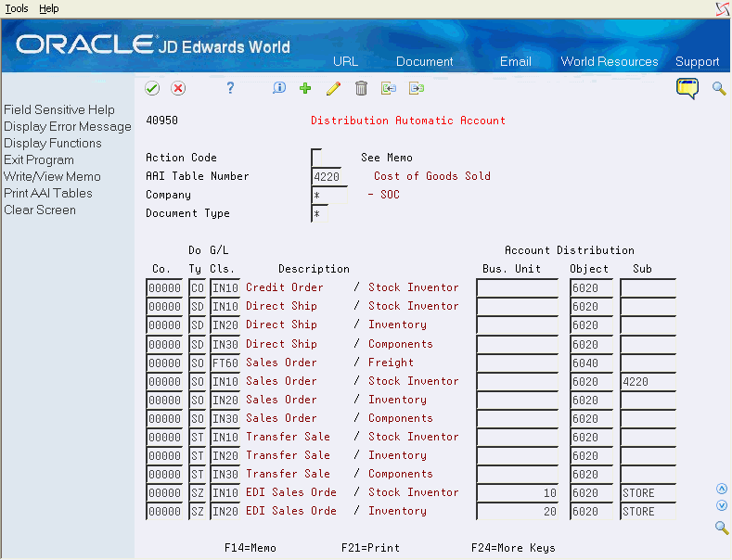Click the 'See Memo' text
Viewport: 732px width, 560px height.
tap(387, 158)
